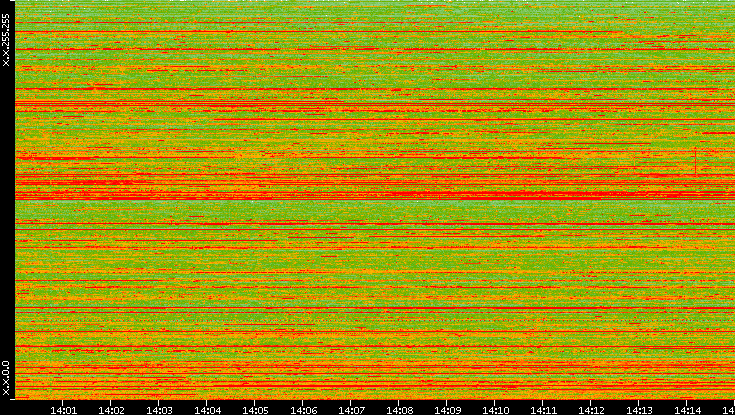
Task: Choose the 14:10 time label
Action: click(x=495, y=410)
